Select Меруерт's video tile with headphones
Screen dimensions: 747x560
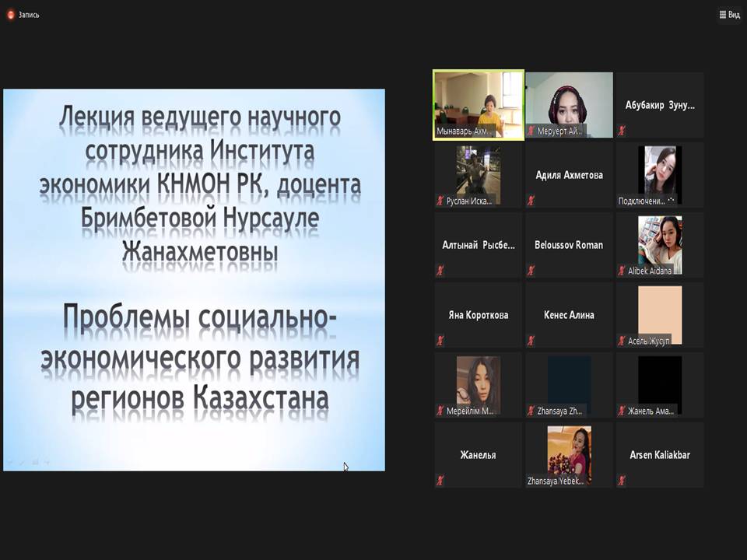click(569, 103)
